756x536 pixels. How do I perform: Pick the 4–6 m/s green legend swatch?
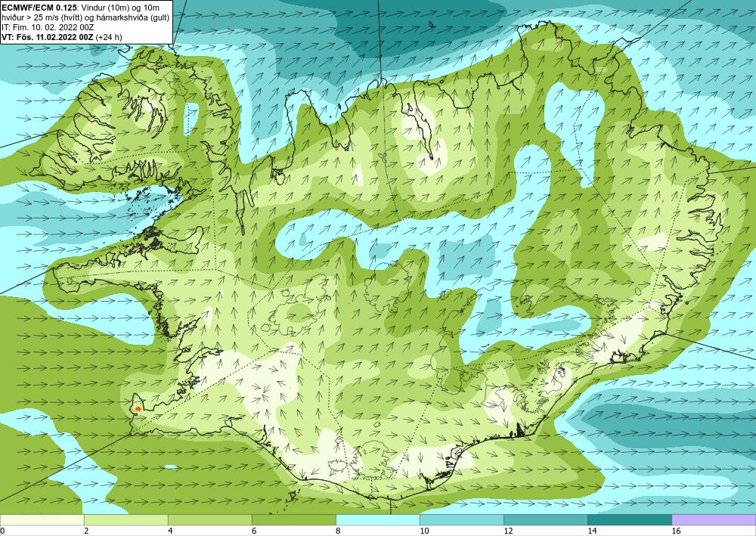[x=209, y=519]
